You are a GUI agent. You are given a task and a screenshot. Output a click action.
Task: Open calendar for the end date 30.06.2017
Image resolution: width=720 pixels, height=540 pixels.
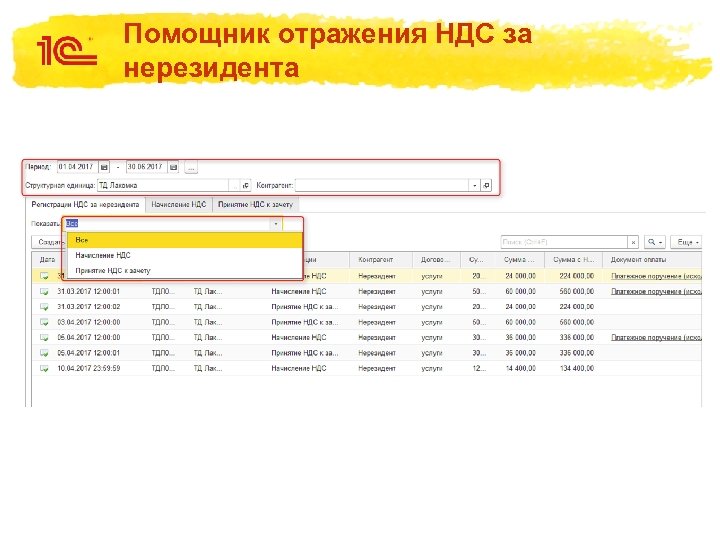[173, 167]
